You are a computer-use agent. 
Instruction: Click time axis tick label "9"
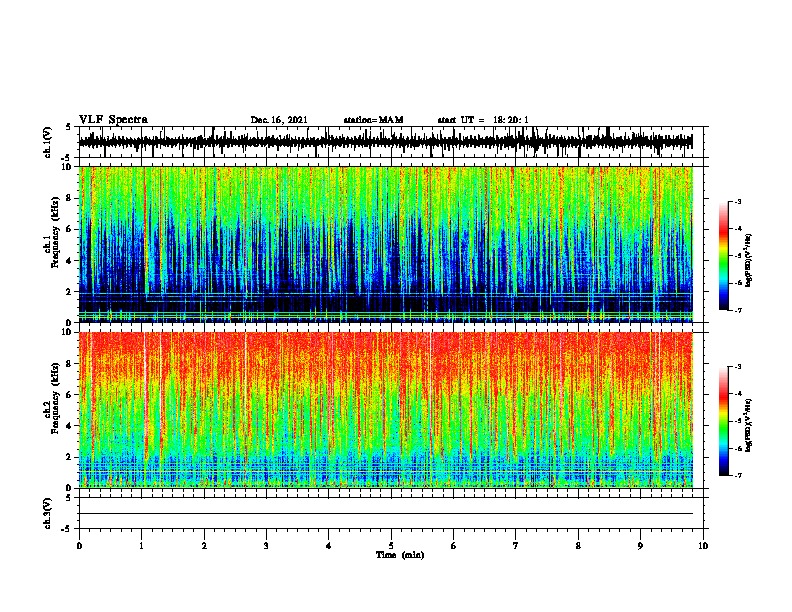[640, 546]
